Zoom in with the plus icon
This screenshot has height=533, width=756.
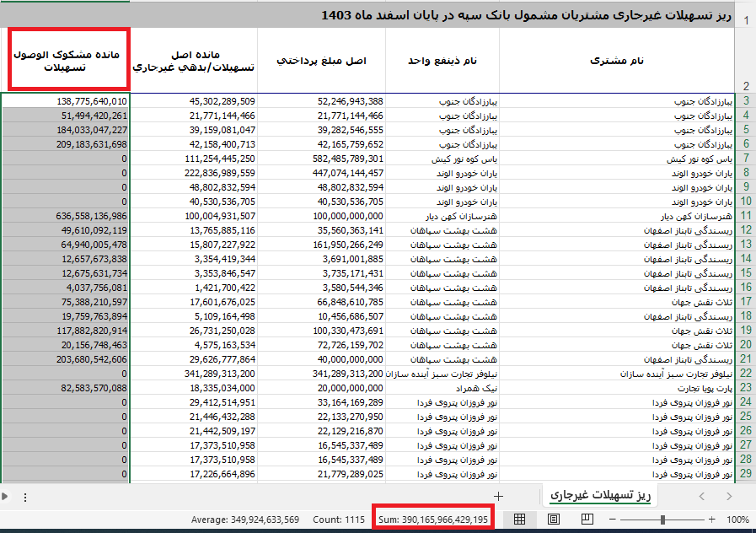pos(712,520)
